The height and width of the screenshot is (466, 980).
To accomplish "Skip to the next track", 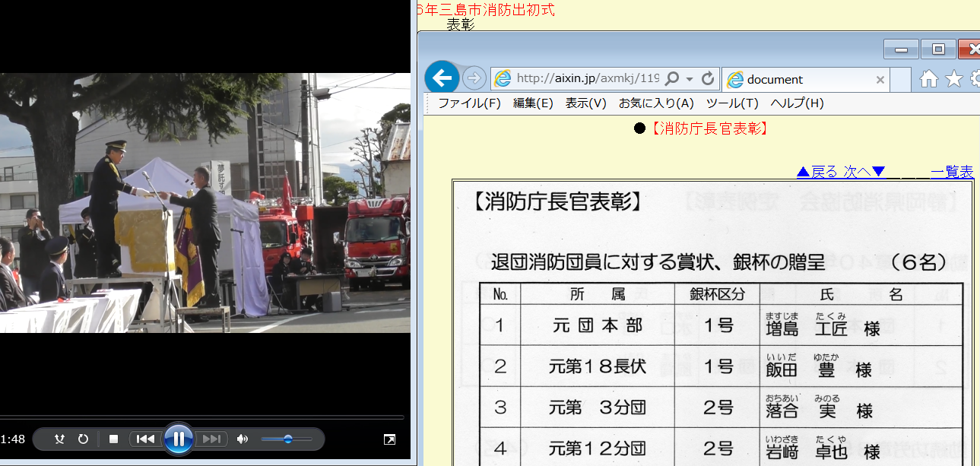I will tap(212, 439).
